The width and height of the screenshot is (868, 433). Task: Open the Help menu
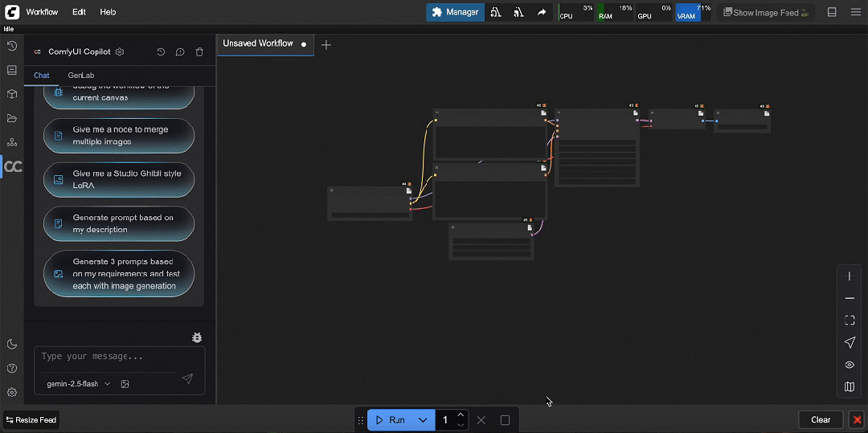[x=108, y=11]
